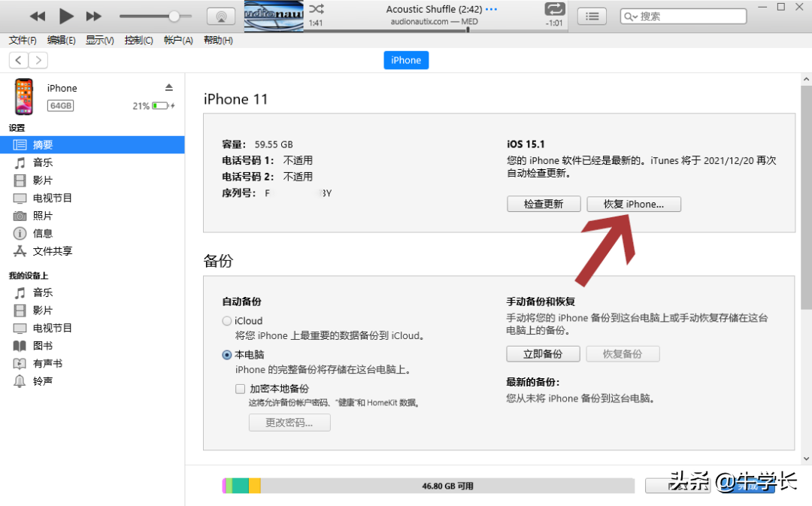812x506 pixels.
Task: Select the iCloud backup radio button
Action: click(226, 320)
